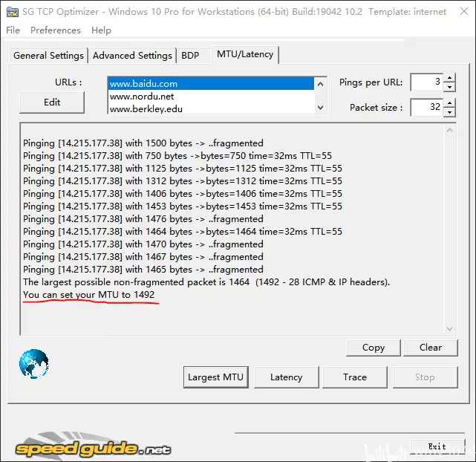Select www.nordu.net in URL list
Image resolution: width=476 pixels, height=462 pixels.
click(211, 97)
